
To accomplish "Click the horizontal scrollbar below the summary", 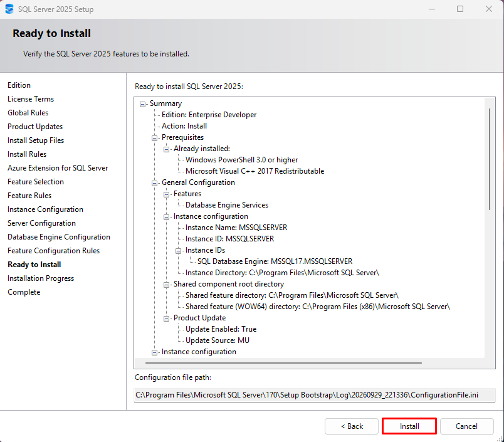I will [283, 363].
